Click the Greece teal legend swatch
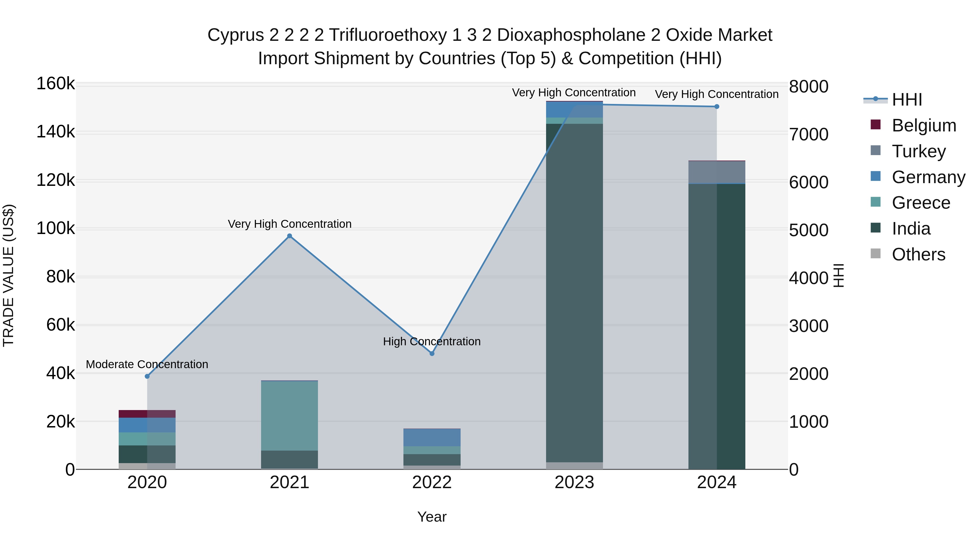Screen dimensions: 980x551 tap(875, 202)
